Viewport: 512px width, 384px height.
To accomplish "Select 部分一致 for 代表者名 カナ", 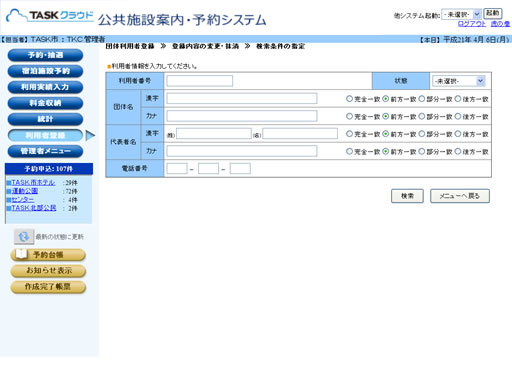I will tap(422, 151).
